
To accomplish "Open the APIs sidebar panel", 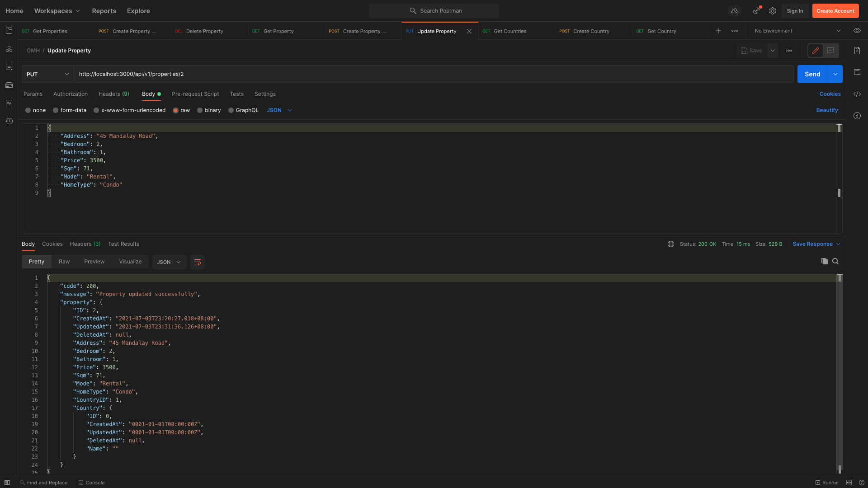I will click(x=9, y=49).
